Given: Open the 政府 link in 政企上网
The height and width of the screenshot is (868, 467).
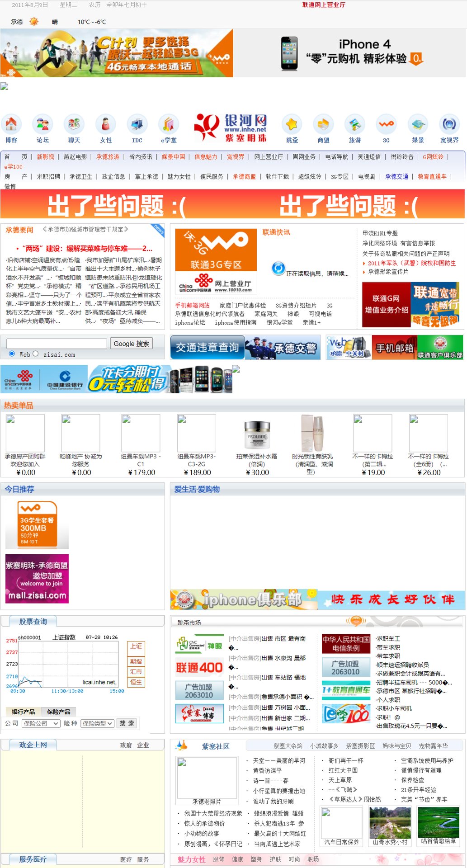Looking at the screenshot, I should pyautogui.click(x=126, y=745).
